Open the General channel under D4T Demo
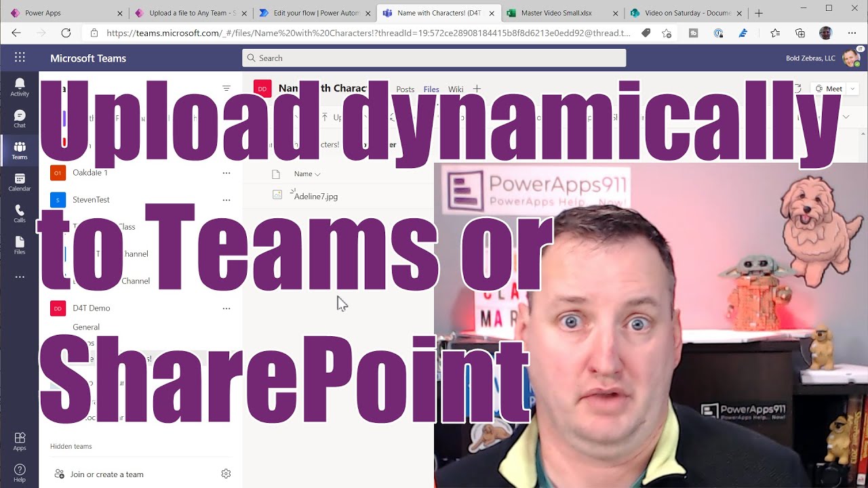The image size is (868, 488). point(86,327)
